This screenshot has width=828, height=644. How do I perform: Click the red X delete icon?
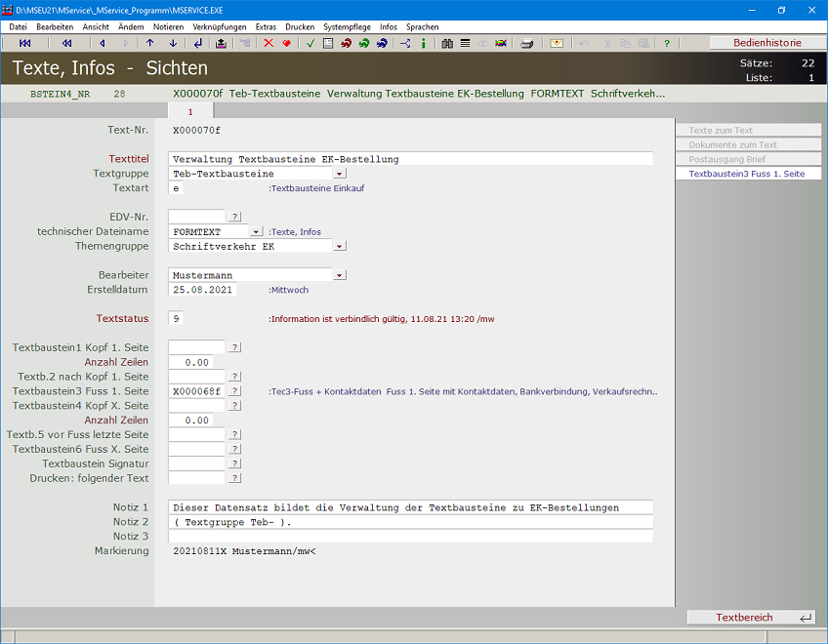click(x=269, y=43)
